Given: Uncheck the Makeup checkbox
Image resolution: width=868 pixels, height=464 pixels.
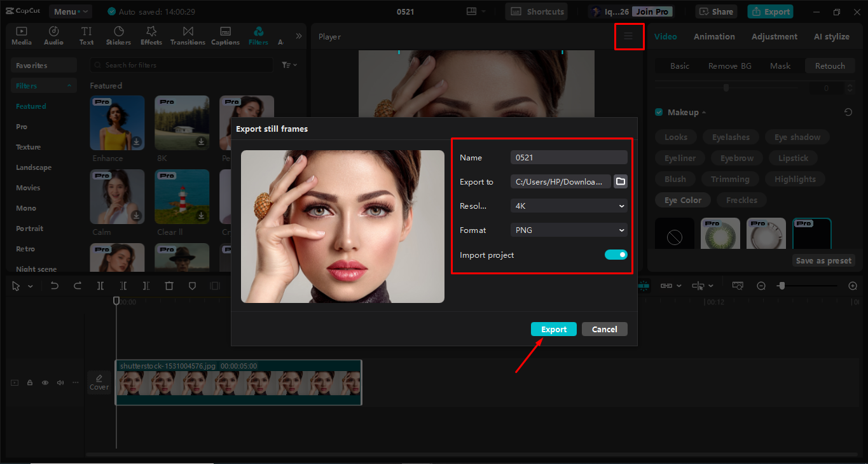Looking at the screenshot, I should click(x=658, y=112).
